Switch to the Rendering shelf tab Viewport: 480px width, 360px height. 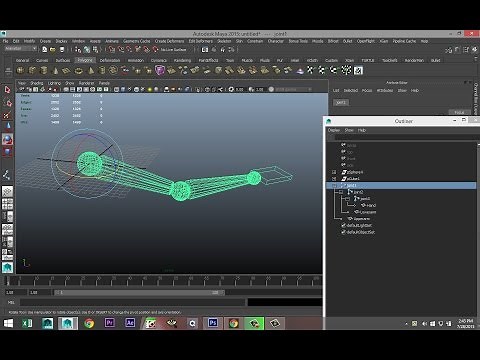182,60
